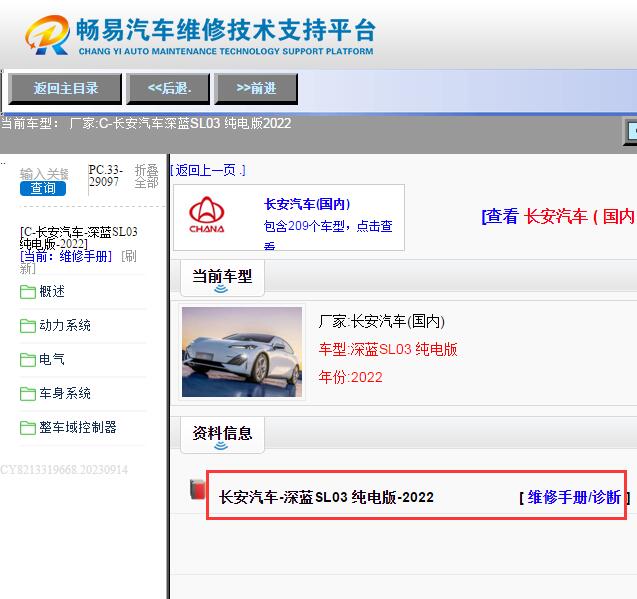This screenshot has height=599, width=637.
Task: Click the 车型:深蓝SL03 纯电版 text
Action: point(388,349)
